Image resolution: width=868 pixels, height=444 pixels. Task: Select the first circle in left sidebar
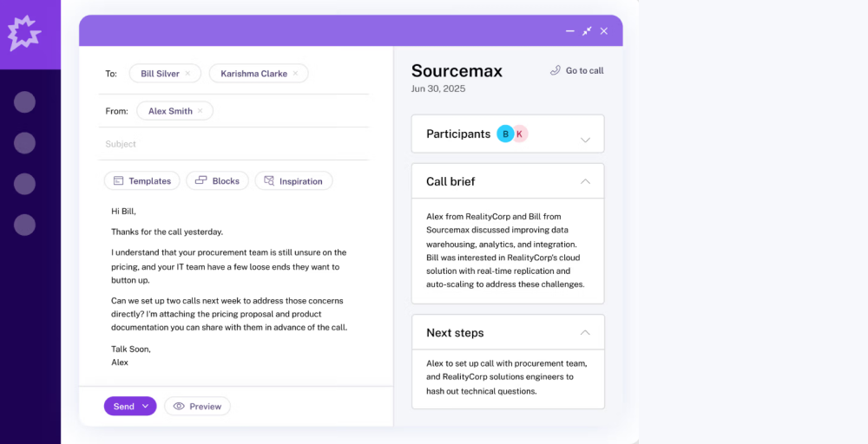pos(24,102)
